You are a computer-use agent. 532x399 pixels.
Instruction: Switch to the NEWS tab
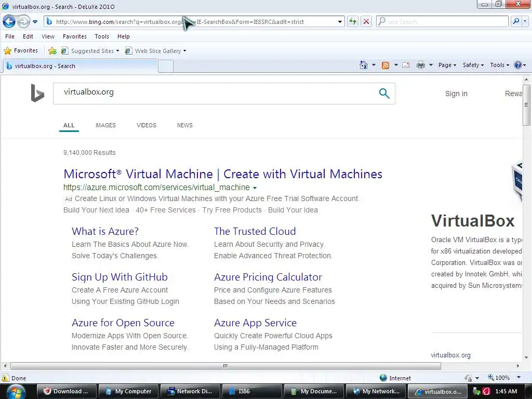point(185,125)
